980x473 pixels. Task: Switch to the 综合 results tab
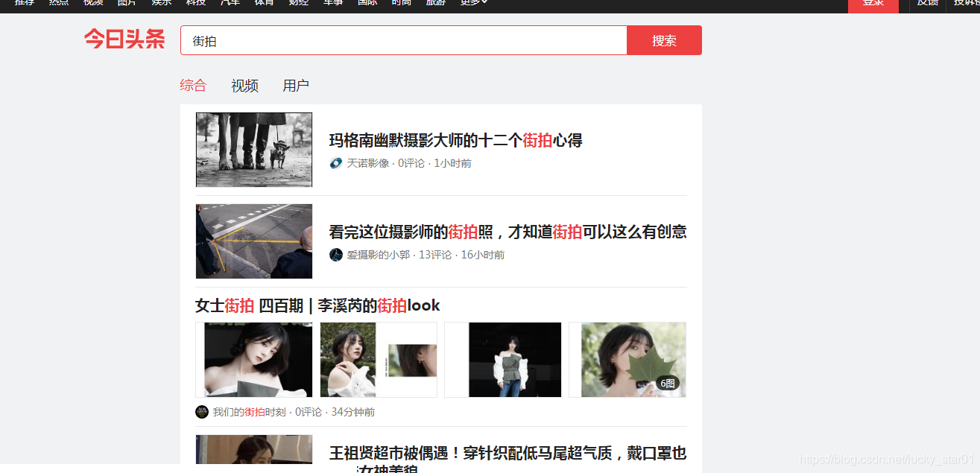(193, 86)
